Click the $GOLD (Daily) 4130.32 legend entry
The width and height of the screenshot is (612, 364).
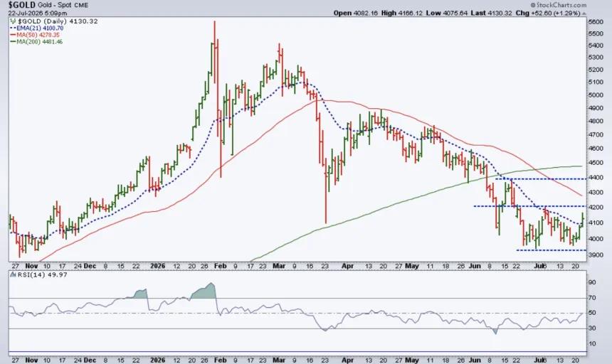click(58, 21)
